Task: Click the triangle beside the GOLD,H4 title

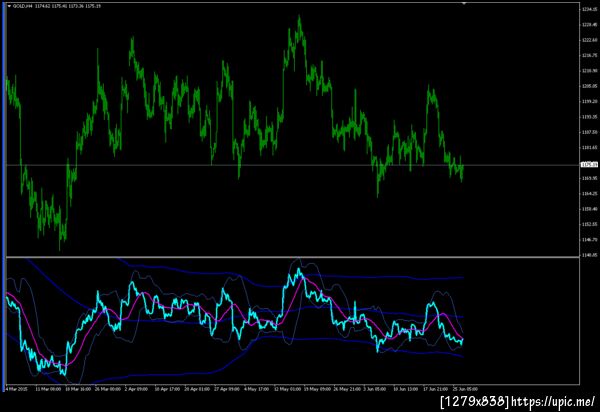Action: [10, 6]
